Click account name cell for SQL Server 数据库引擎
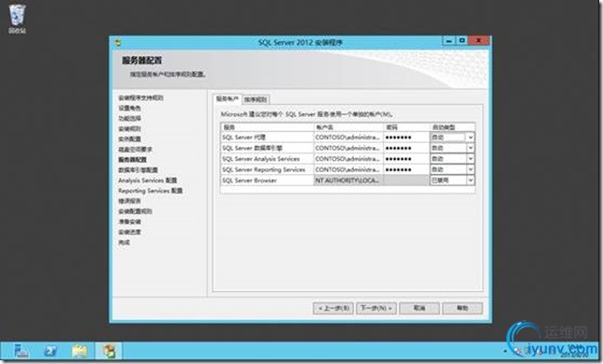 tap(348, 148)
